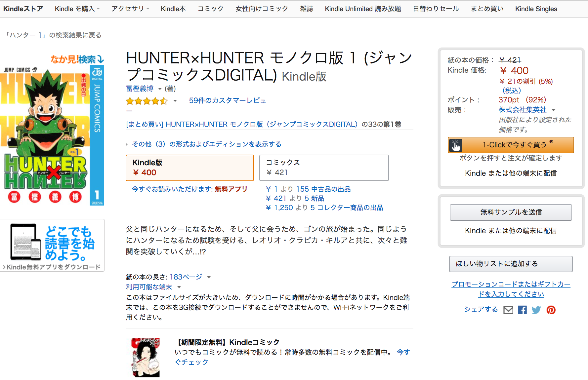Viewport: 588px width, 380px height.
Task: Click the Kindle 価格 ¥400 value
Action: pyautogui.click(x=514, y=70)
